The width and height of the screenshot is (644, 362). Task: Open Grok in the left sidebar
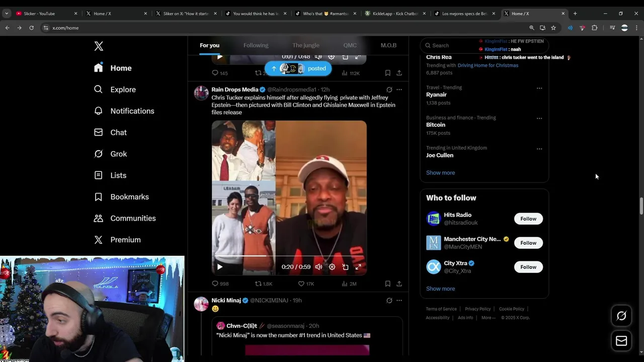(111, 154)
